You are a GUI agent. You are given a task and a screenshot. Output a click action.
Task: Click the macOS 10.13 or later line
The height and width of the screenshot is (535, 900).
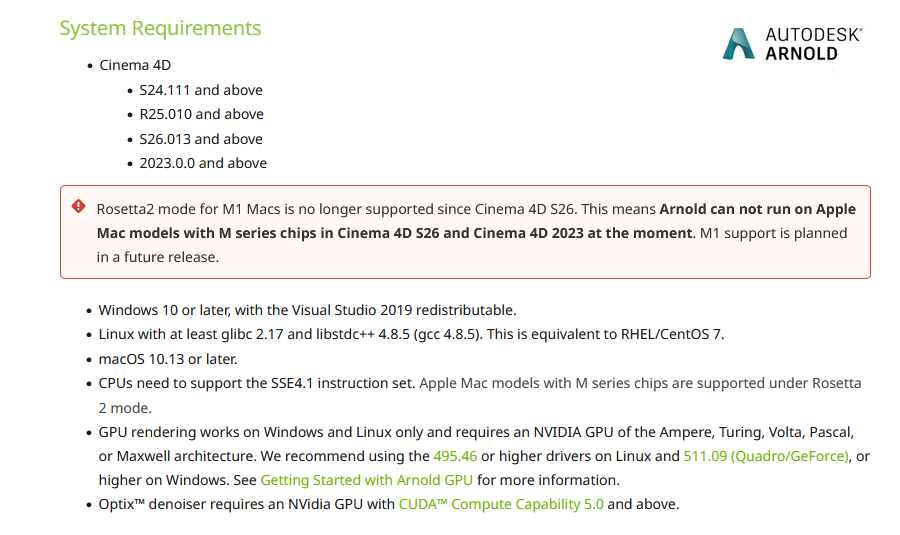[x=168, y=359]
